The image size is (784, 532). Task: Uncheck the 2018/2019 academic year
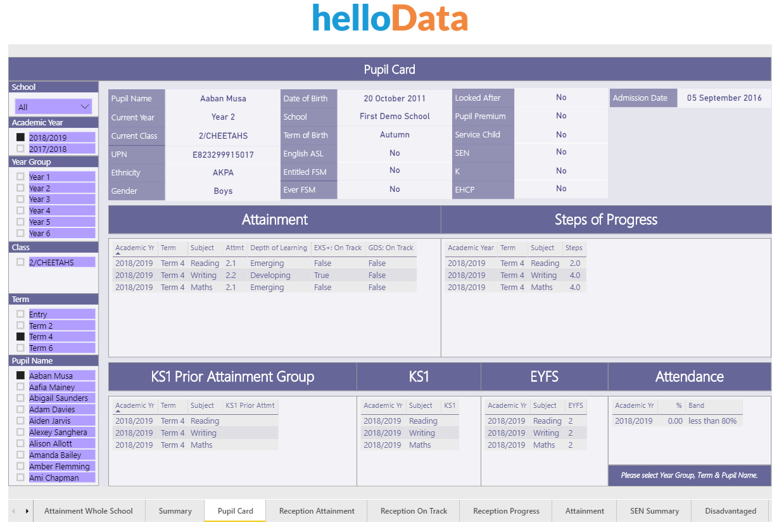20,137
